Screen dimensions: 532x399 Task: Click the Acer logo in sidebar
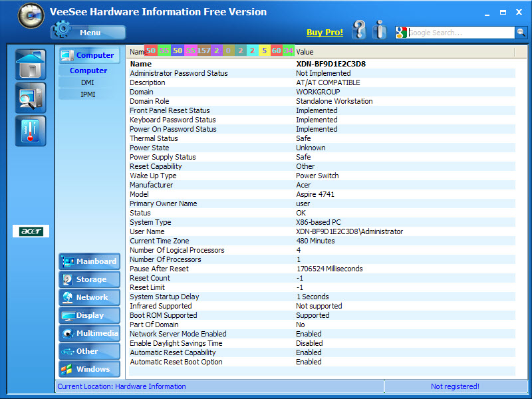click(x=31, y=231)
